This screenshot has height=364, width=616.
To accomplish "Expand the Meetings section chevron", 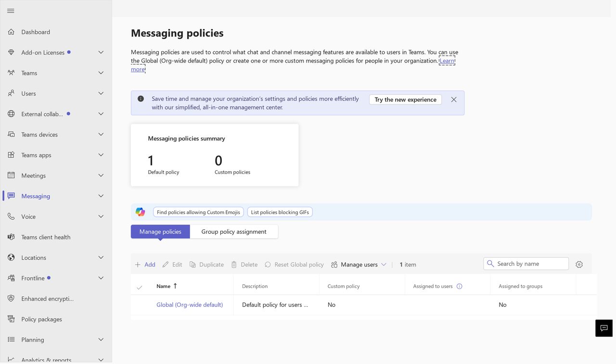I will [101, 176].
